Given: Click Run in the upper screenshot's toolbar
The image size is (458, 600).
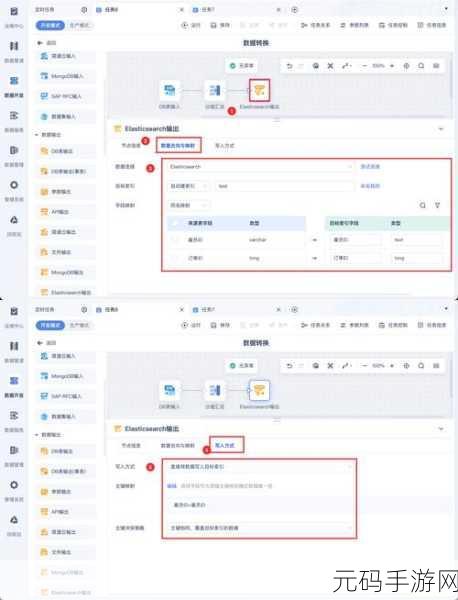Looking at the screenshot, I should tap(191, 25).
